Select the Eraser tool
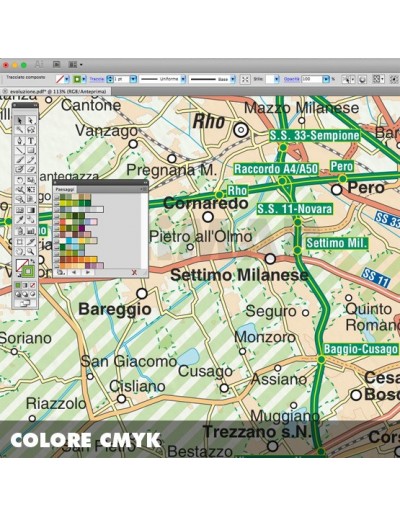The height and width of the screenshot is (517, 400). point(31,169)
